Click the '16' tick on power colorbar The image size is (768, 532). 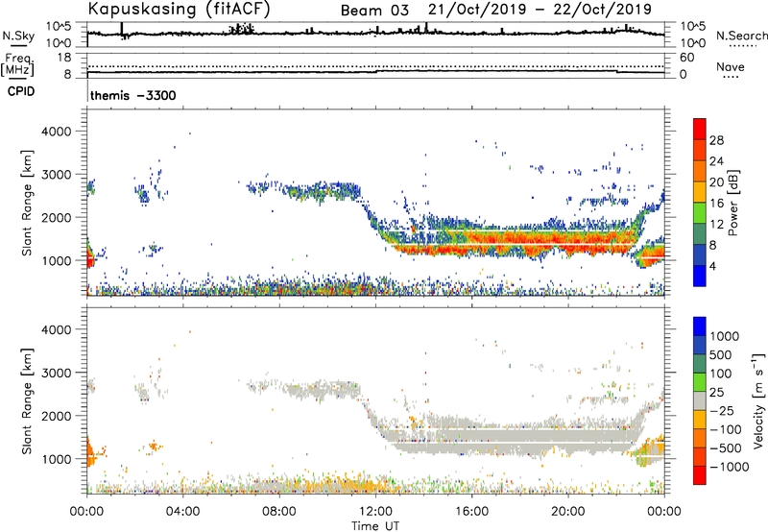(716, 204)
